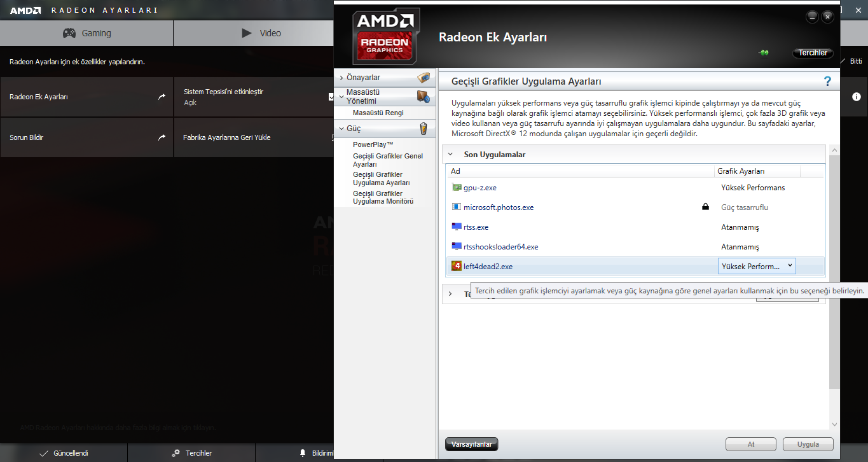Viewport: 868px width, 462px height.
Task: Click the green pin icon beside Tercihler
Action: (764, 53)
